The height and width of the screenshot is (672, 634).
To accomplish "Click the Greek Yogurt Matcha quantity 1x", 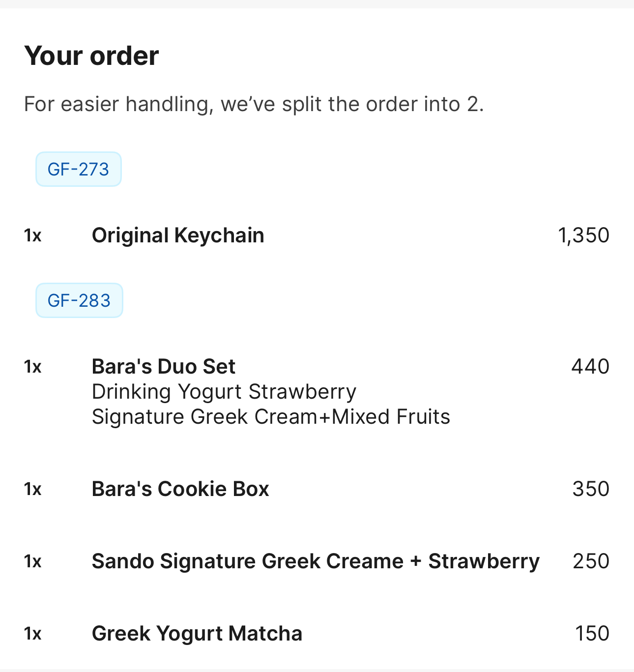I will pyautogui.click(x=32, y=634).
